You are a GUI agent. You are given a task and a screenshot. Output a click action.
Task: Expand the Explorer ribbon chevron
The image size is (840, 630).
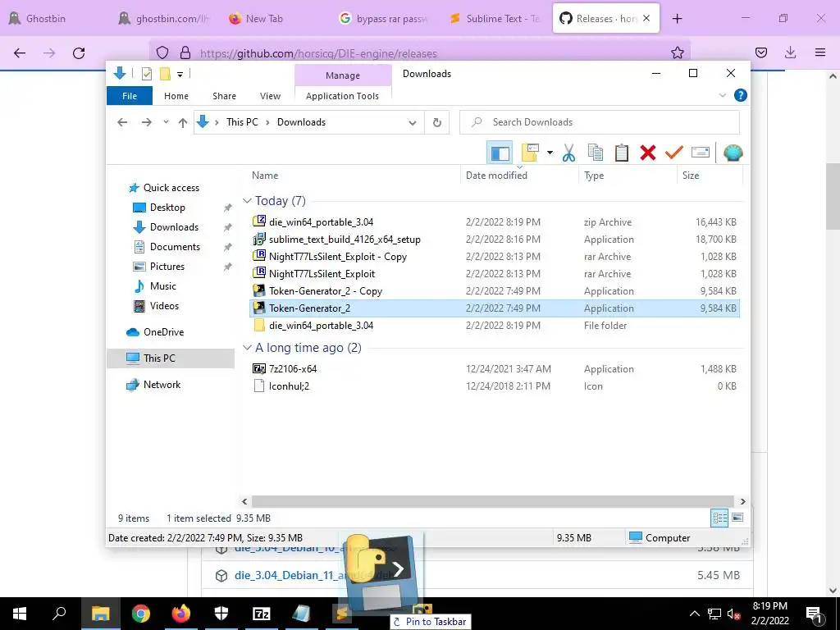tap(722, 95)
